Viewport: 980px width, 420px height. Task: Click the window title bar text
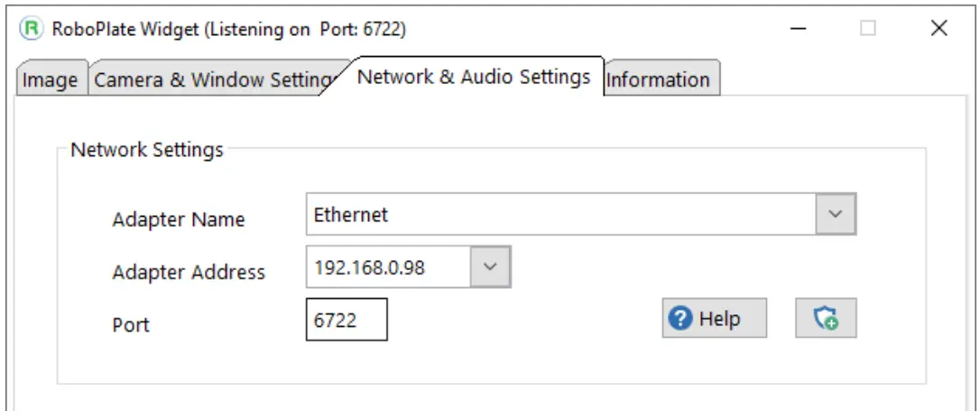(227, 30)
